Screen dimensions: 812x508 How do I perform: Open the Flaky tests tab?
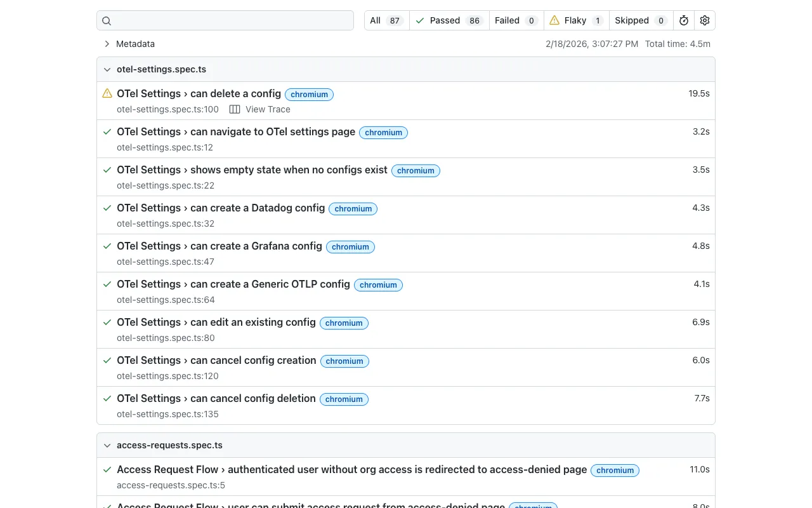point(575,20)
